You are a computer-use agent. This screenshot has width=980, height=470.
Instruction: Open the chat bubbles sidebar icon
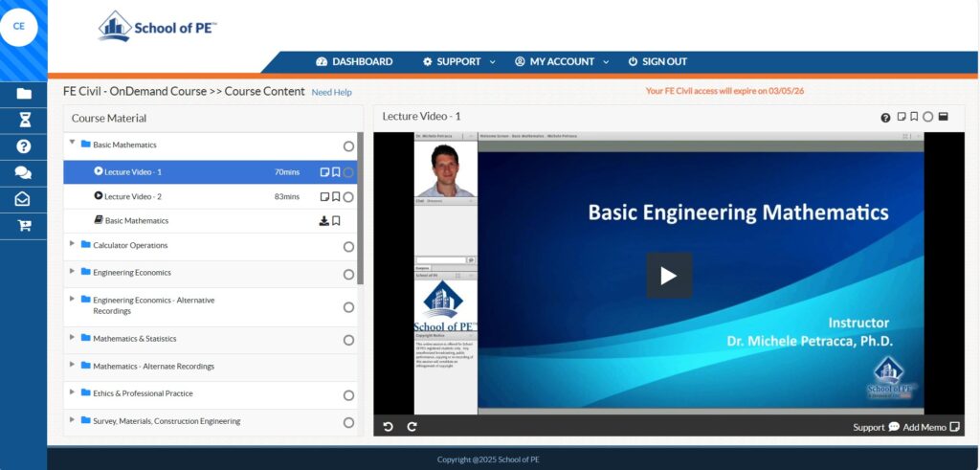pos(23,173)
